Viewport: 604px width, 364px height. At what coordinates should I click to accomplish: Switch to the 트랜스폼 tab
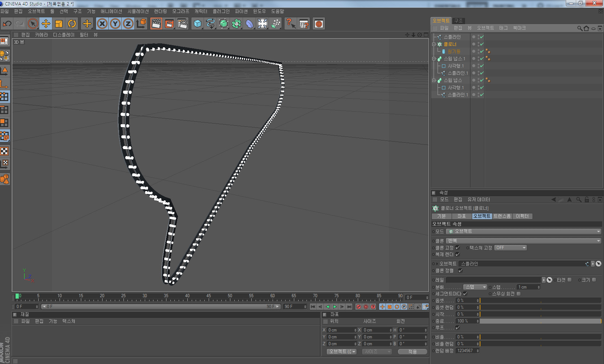(502, 216)
